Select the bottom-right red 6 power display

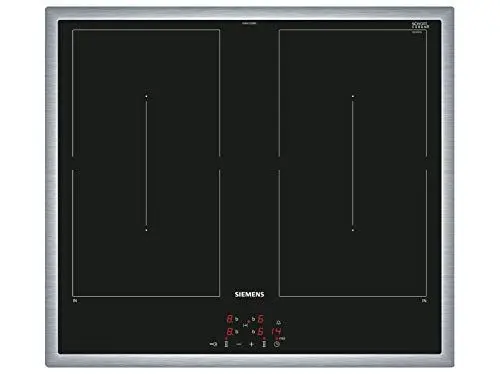click(x=261, y=332)
